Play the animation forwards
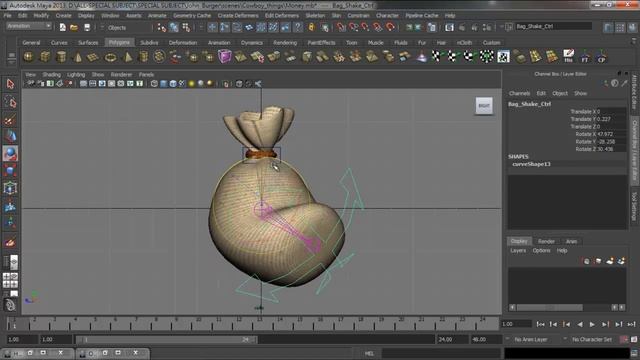This screenshot has width=640, height=360. point(592,324)
